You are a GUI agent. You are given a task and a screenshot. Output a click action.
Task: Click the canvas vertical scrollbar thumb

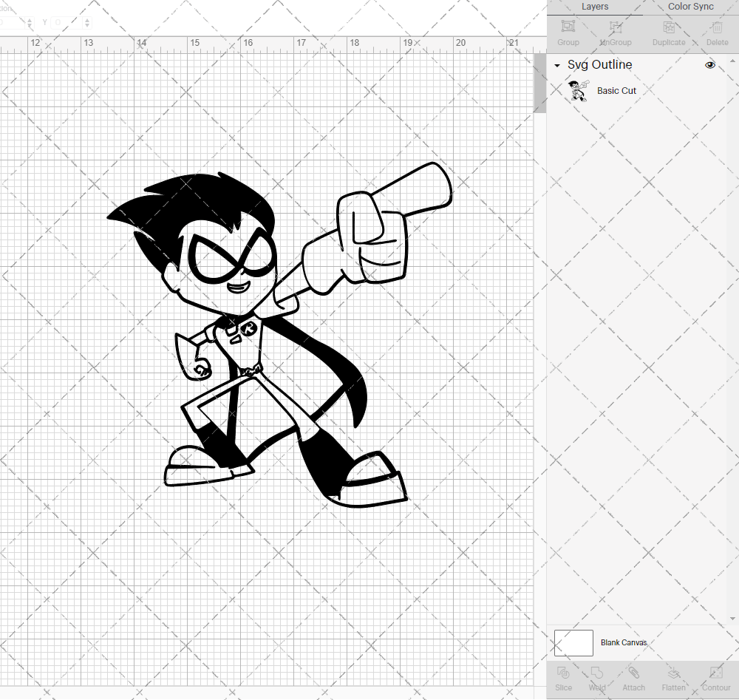539,84
